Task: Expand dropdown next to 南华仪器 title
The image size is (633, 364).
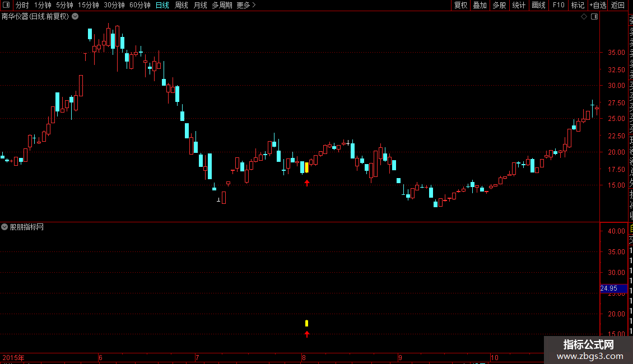Action: (75, 17)
